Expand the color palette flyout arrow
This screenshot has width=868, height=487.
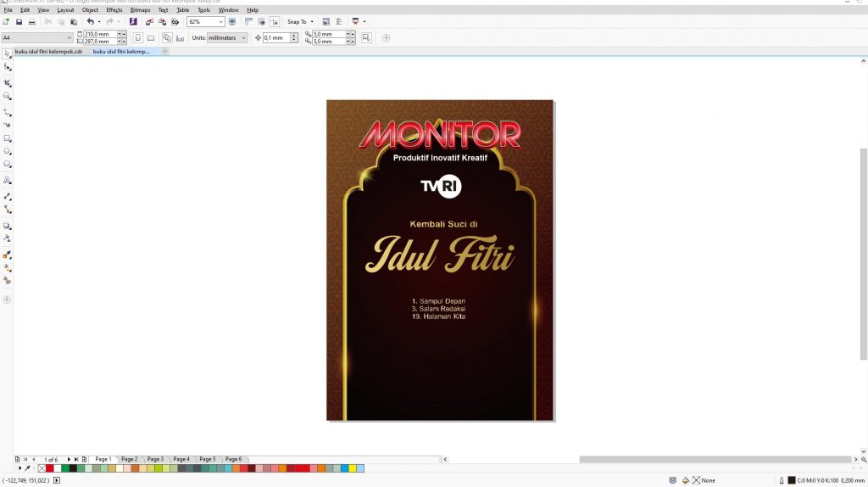tap(20, 468)
